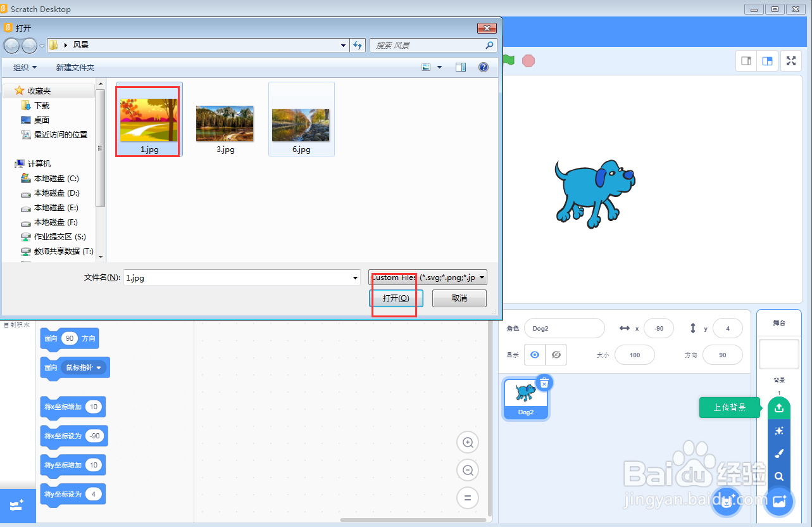812x527 pixels.
Task: Click the search backdrop magnifier icon
Action: pyautogui.click(x=779, y=476)
